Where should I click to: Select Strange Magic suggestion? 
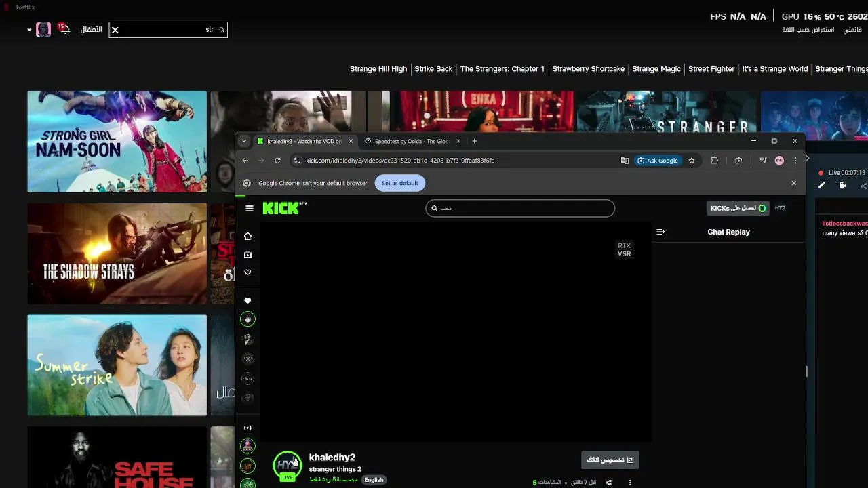(656, 69)
